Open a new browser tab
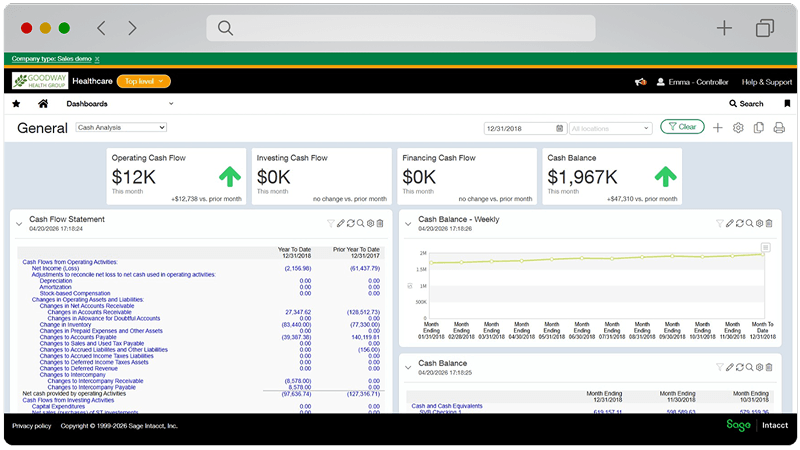This screenshot has height=450, width=800. point(724,28)
